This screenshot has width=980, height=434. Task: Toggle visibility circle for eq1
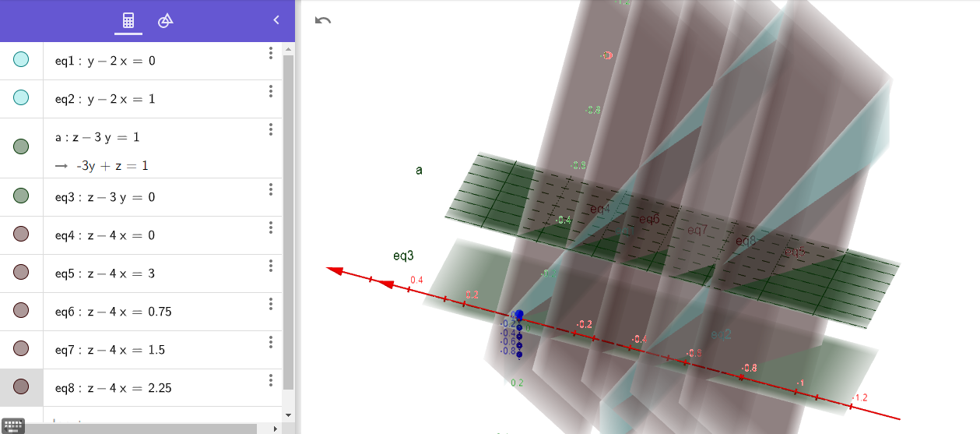(21, 60)
